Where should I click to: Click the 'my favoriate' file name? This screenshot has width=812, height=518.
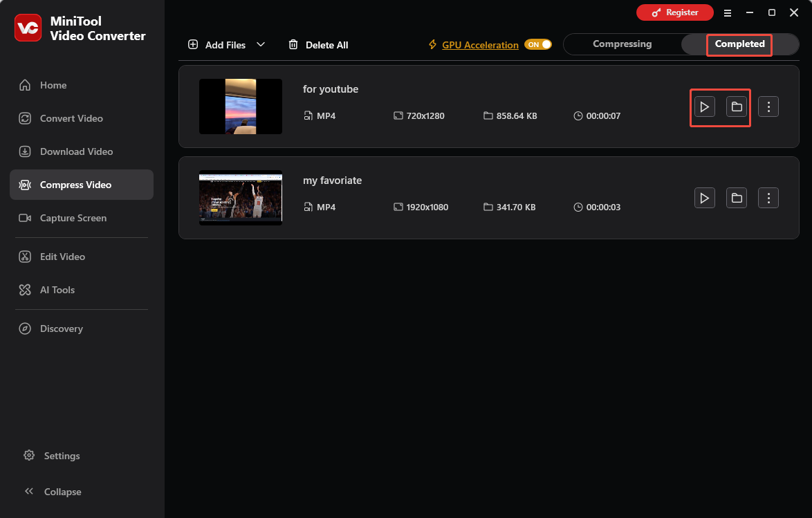(x=333, y=181)
